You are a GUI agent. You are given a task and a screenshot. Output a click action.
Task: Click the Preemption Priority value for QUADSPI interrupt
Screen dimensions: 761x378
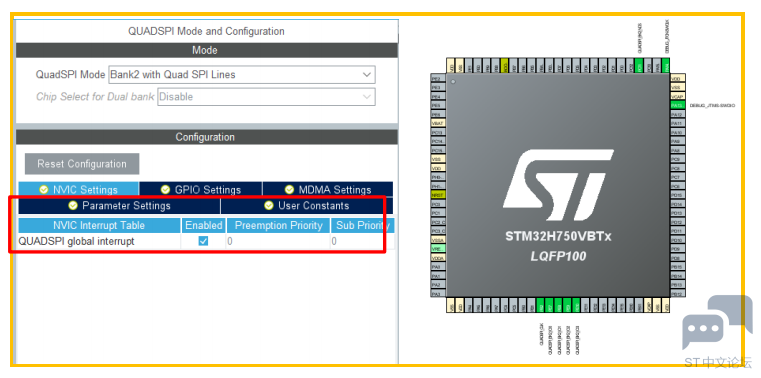point(279,241)
